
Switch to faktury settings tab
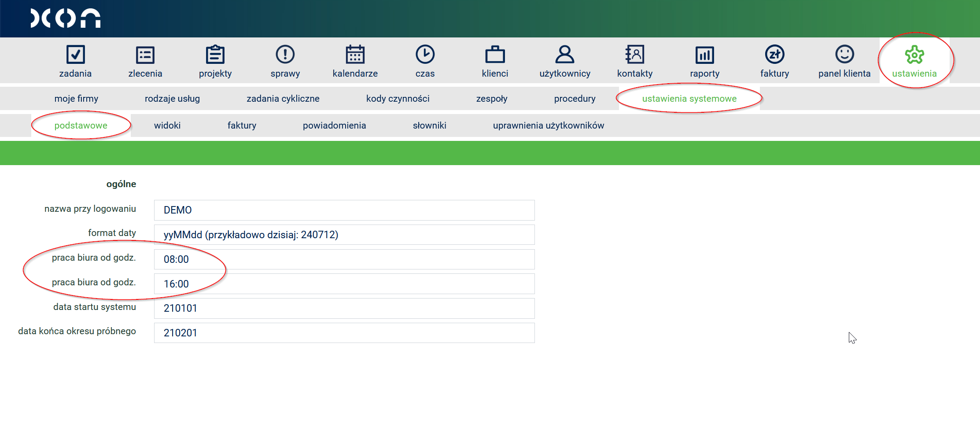[x=242, y=125]
